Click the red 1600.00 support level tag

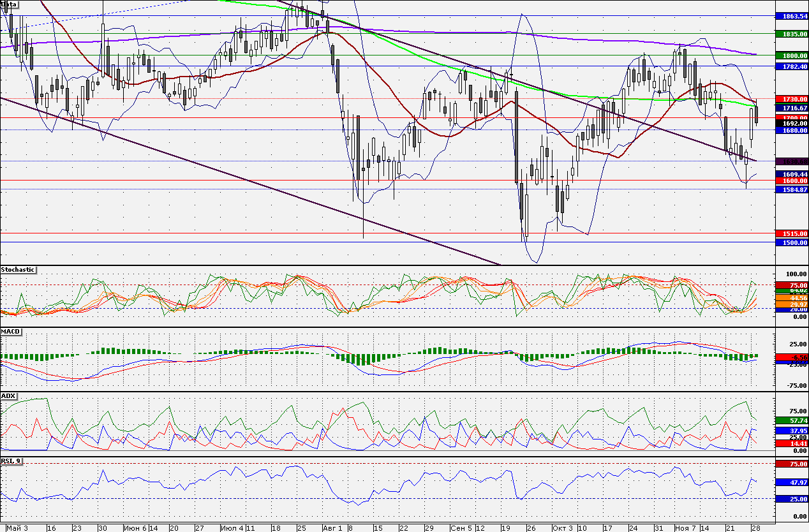click(791, 181)
